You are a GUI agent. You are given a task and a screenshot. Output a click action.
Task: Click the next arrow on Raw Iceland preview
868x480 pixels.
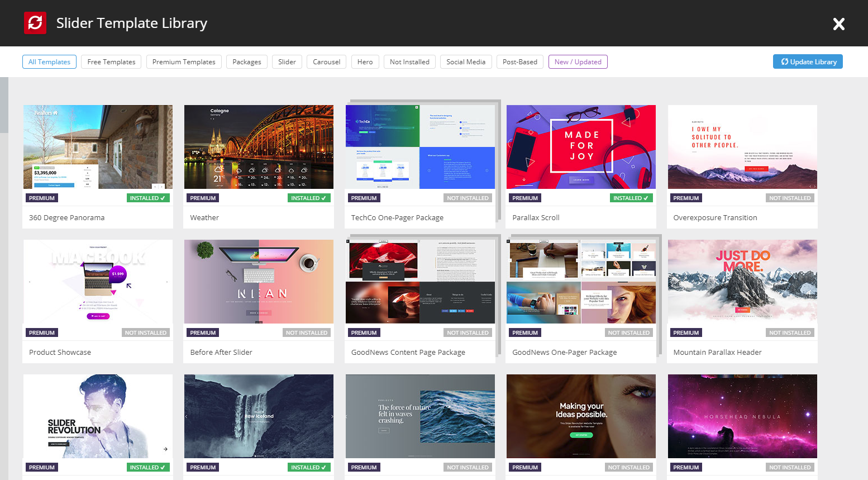pos(332,416)
